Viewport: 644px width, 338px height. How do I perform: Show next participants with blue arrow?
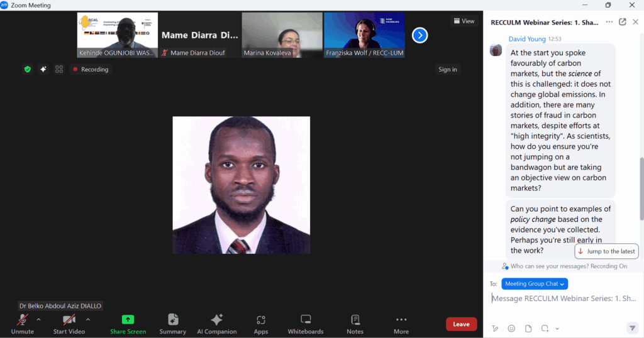(419, 35)
